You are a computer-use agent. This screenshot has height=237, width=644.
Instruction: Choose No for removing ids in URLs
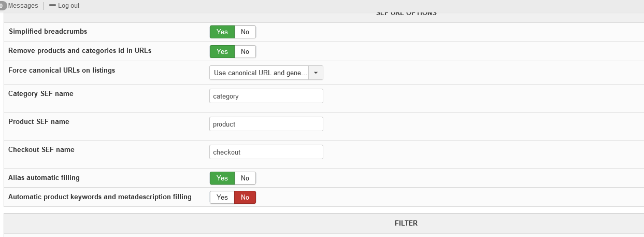(x=245, y=52)
